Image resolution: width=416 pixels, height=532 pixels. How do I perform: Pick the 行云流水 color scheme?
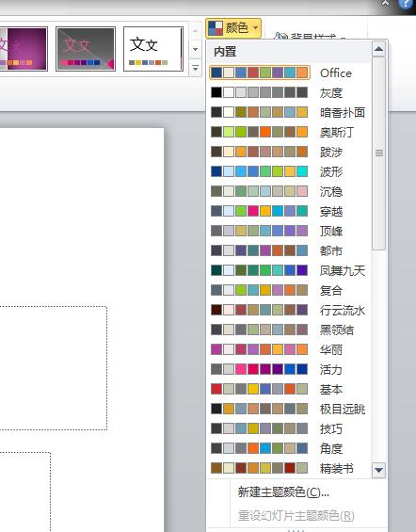coord(289,310)
